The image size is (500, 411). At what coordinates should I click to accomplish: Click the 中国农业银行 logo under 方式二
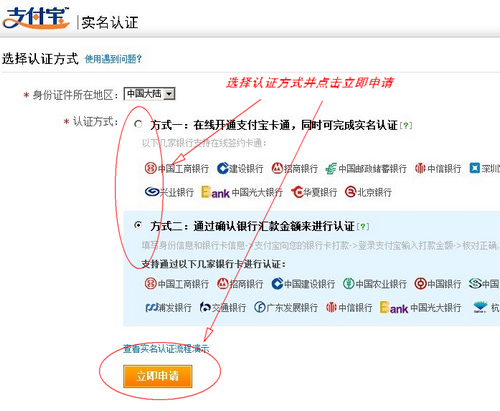point(348,284)
